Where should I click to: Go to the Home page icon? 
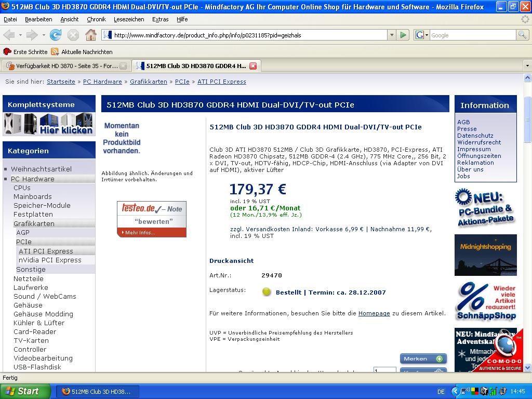90,35
